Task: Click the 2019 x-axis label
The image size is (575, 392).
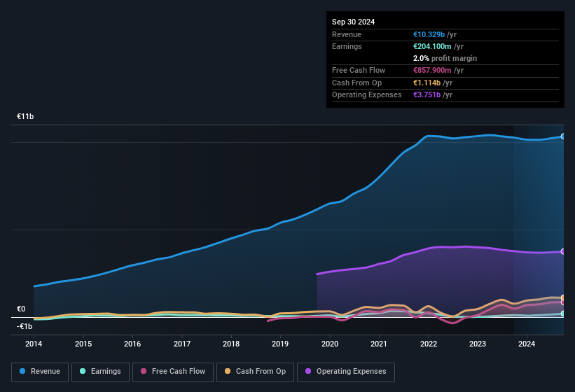Action: point(280,344)
